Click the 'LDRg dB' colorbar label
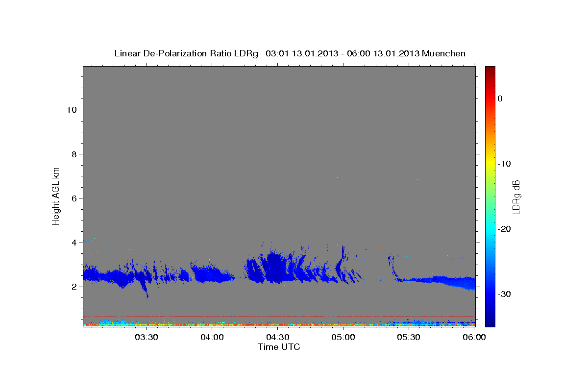The image size is (588, 392). click(515, 196)
